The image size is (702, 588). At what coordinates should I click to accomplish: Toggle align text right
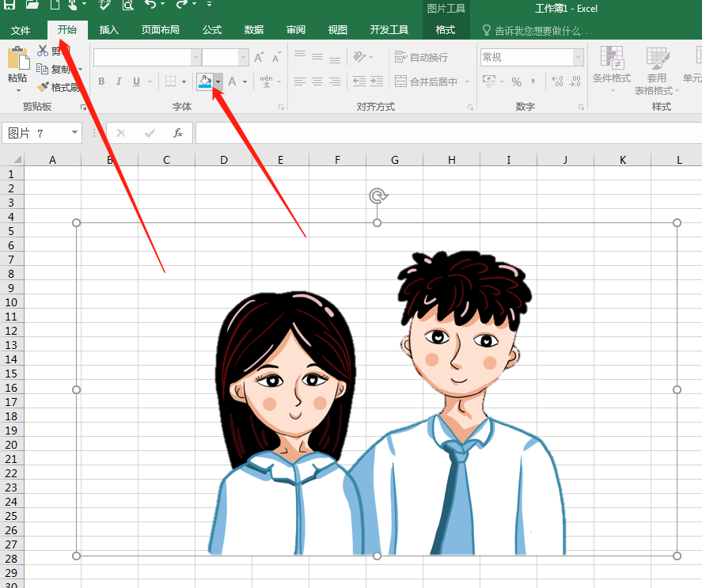tap(335, 81)
